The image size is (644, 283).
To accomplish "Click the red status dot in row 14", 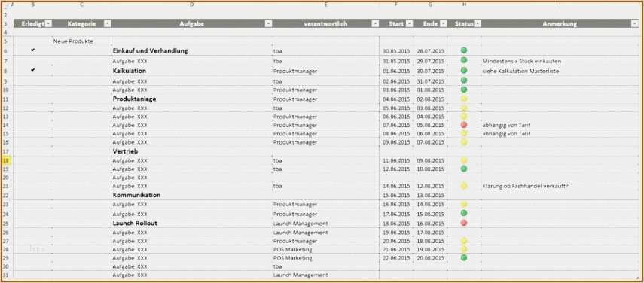I will 464,125.
